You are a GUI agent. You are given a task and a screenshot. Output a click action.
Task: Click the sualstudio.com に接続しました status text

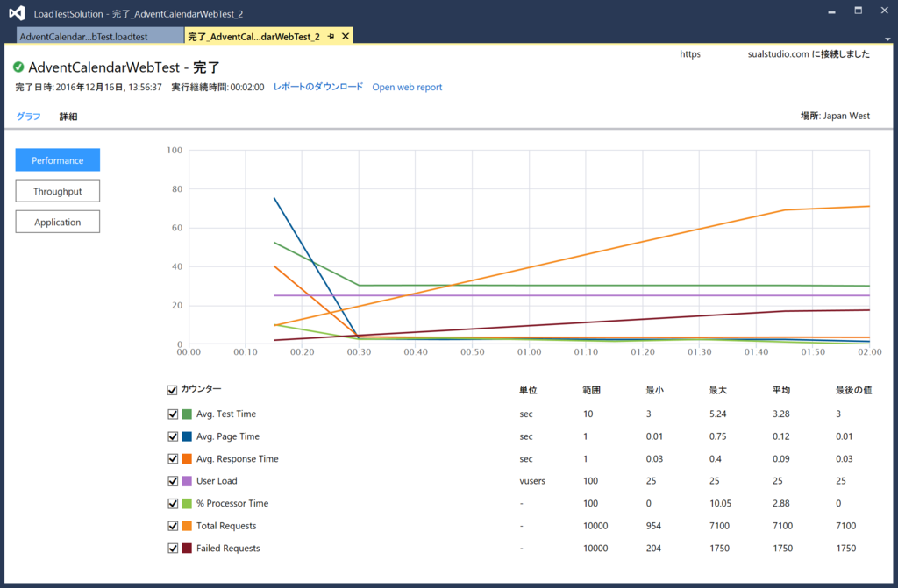pos(809,53)
